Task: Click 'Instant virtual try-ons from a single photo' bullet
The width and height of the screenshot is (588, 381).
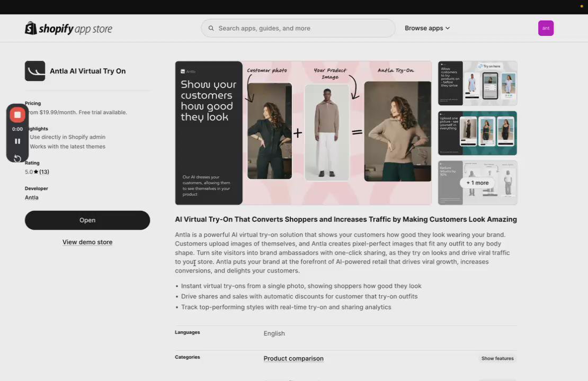Action: [301, 286]
